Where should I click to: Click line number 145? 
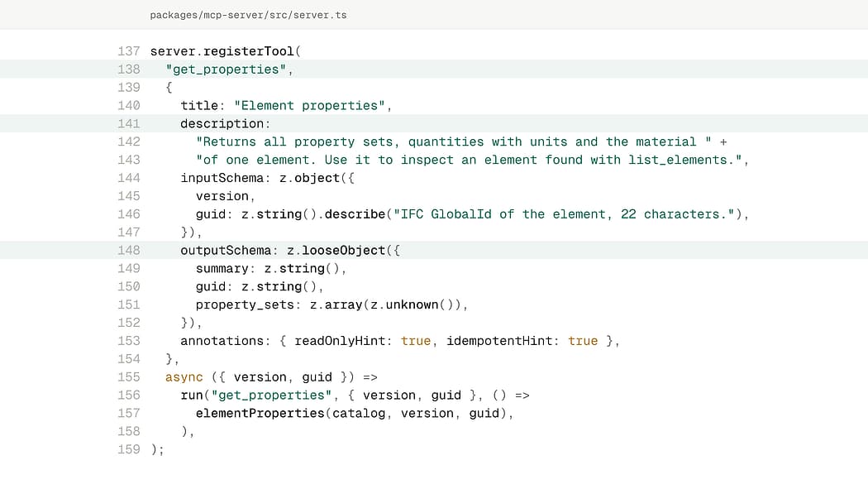tap(128, 197)
